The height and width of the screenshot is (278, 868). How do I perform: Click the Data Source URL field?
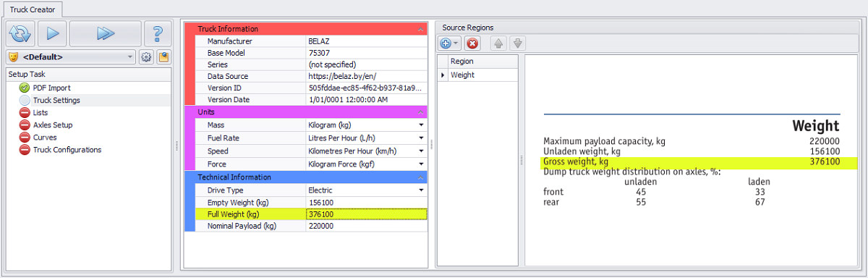coord(366,76)
